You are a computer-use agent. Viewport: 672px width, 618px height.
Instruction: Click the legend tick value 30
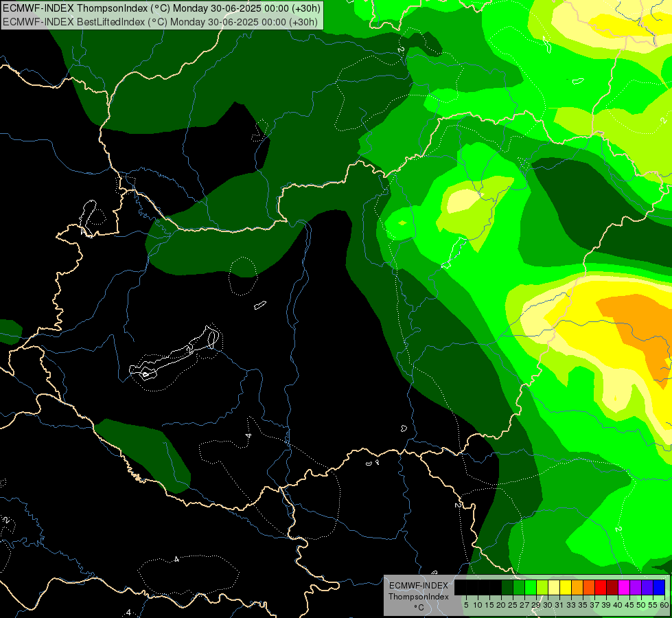coord(548,605)
